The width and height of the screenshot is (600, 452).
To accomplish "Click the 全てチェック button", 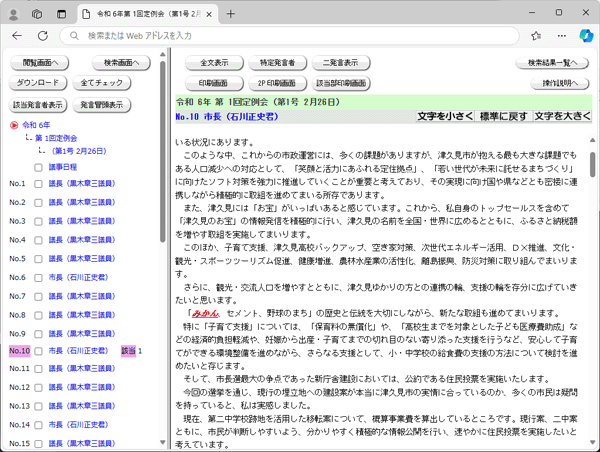I will pos(101,83).
